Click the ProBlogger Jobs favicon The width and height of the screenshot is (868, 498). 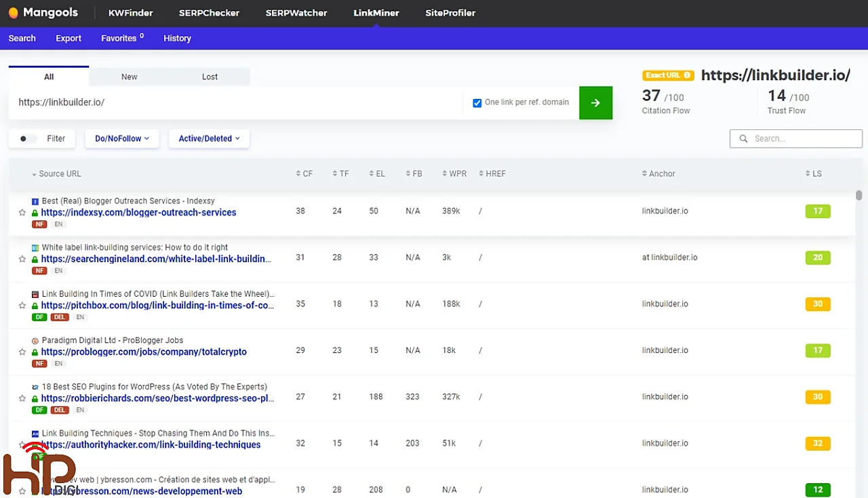pyautogui.click(x=35, y=341)
